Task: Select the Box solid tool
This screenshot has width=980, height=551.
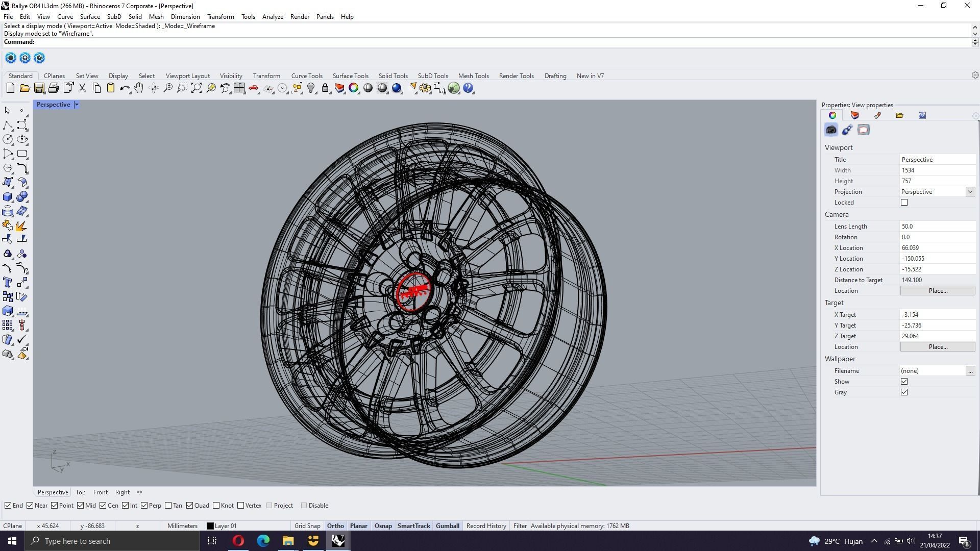Action: point(7,197)
